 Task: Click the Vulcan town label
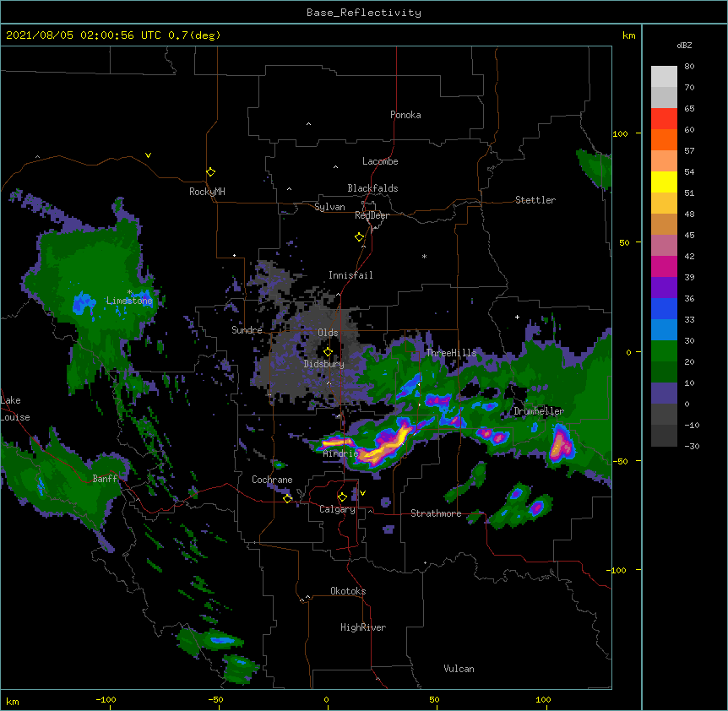[459, 669]
